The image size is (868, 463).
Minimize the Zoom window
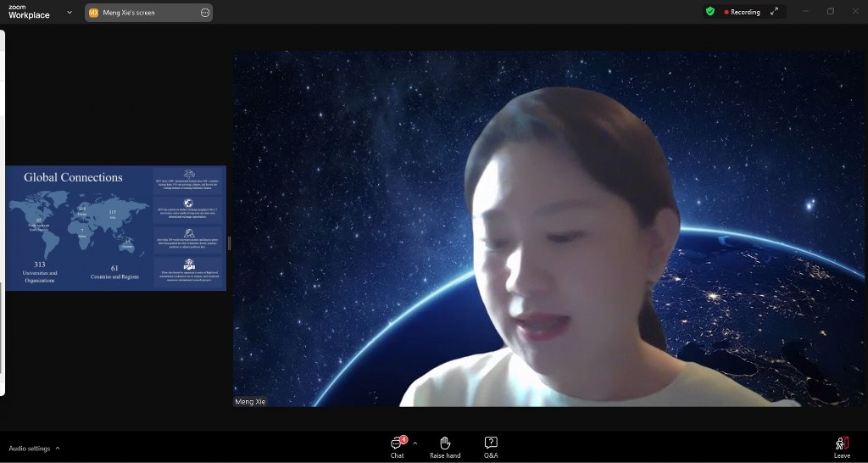[806, 12]
